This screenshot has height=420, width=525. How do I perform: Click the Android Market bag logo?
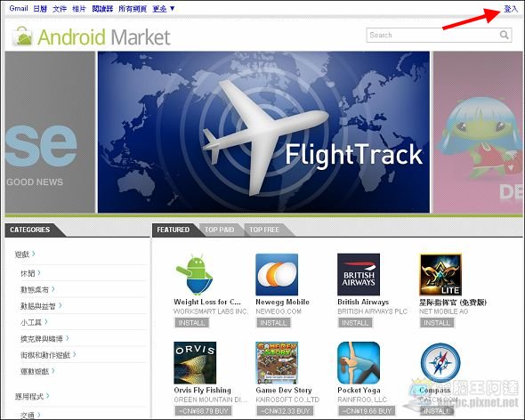[22, 36]
